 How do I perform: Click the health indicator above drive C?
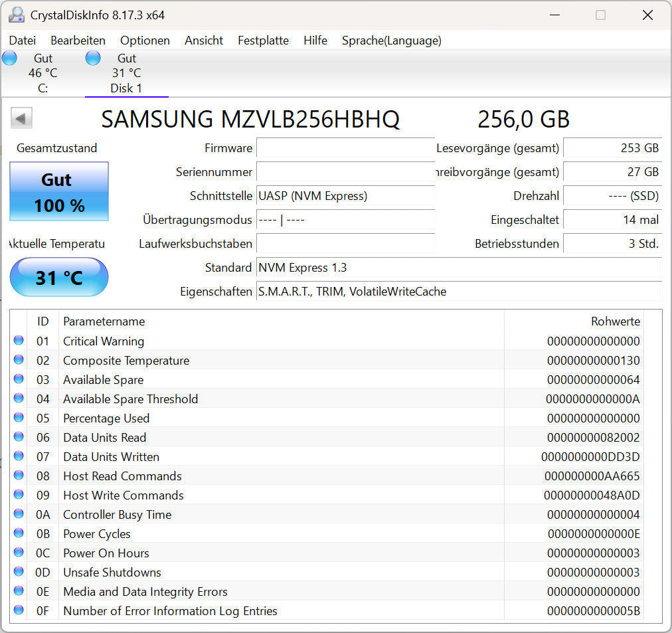pyautogui.click(x=9, y=58)
